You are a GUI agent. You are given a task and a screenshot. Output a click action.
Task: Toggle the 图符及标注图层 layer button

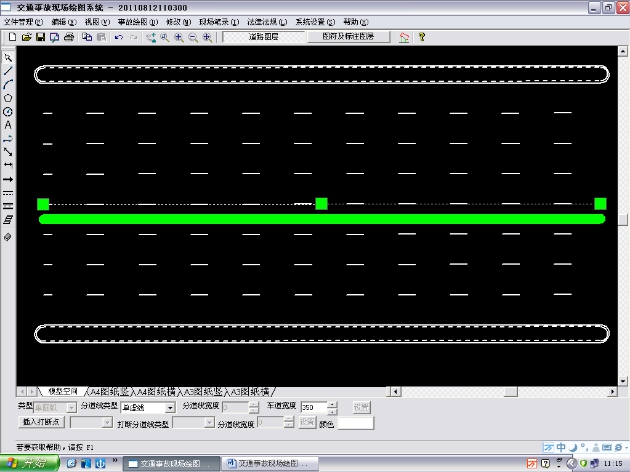tap(348, 37)
